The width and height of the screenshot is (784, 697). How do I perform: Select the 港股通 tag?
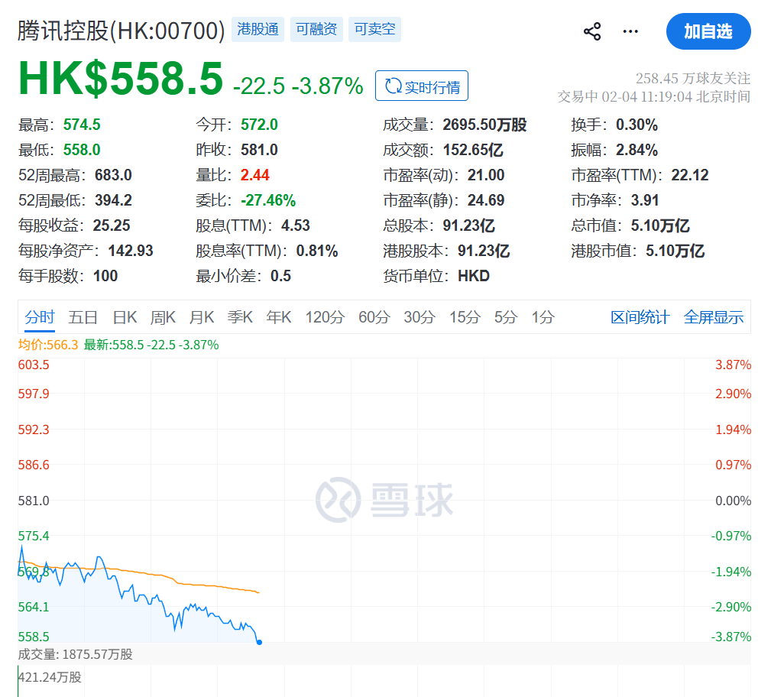[258, 29]
